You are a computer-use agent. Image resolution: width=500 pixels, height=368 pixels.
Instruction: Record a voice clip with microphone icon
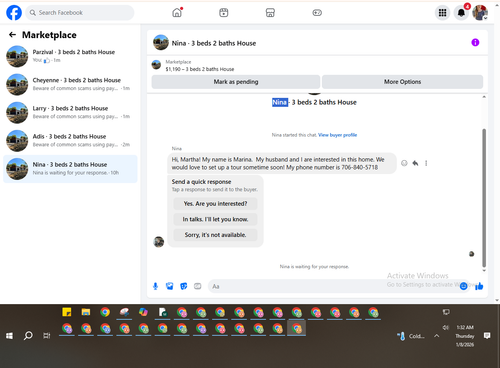155,286
